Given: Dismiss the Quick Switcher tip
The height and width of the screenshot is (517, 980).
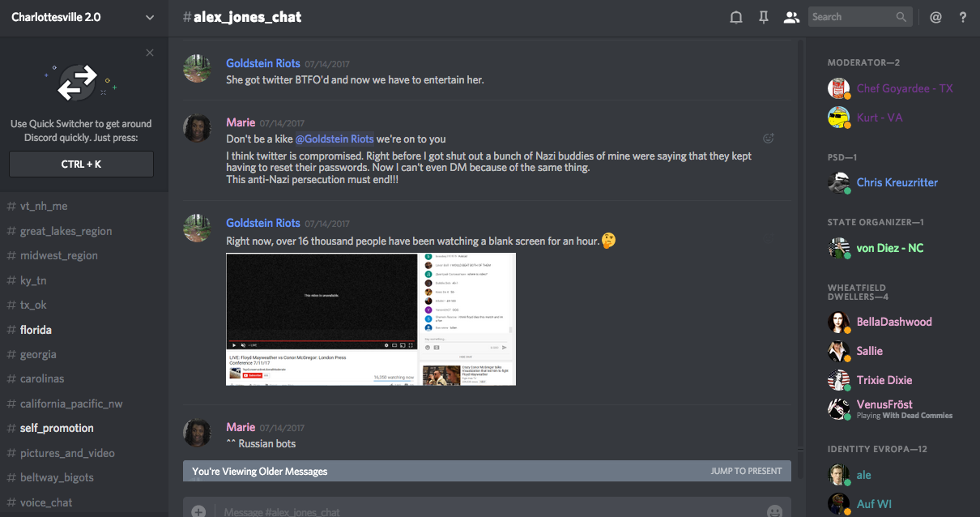Looking at the screenshot, I should pos(150,53).
